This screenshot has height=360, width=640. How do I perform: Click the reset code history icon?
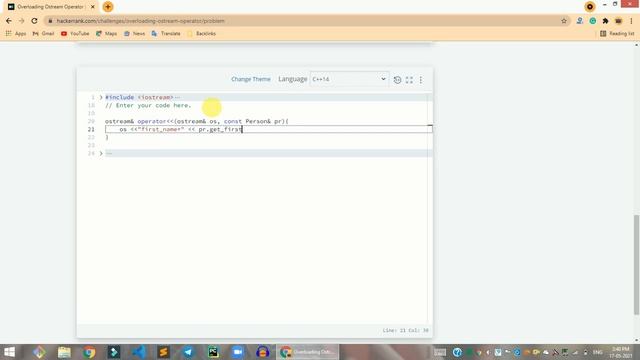[x=397, y=80]
